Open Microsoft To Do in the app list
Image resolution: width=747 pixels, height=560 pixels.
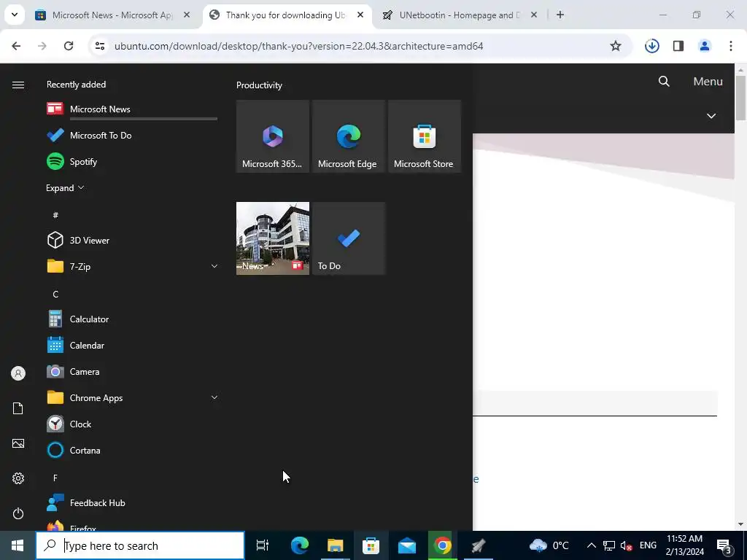[132, 135]
